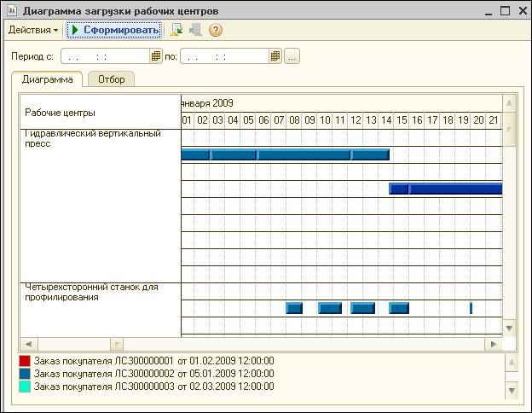The image size is (532, 413).
Task: Select the Рабочие центры header cell
Action: pos(101,112)
